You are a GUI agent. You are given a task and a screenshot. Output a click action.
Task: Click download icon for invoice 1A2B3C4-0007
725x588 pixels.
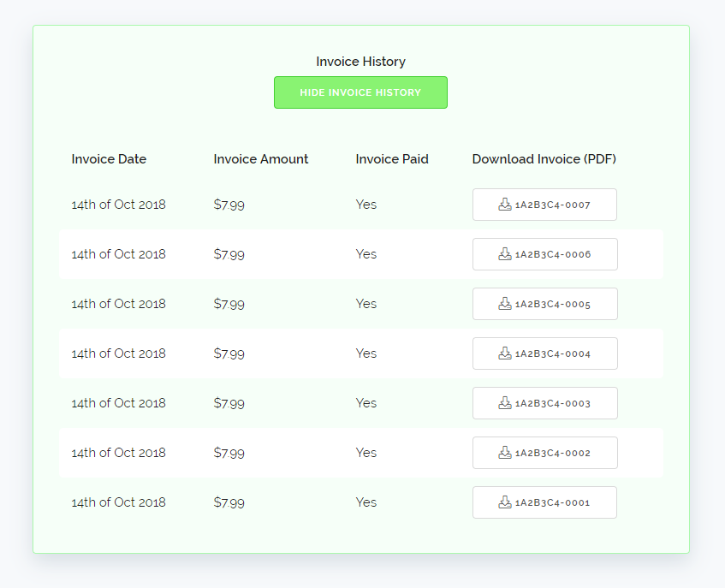[x=505, y=205]
